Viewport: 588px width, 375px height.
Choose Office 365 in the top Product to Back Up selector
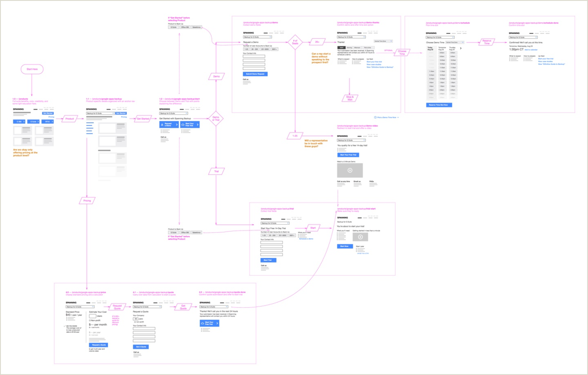coord(185,27)
